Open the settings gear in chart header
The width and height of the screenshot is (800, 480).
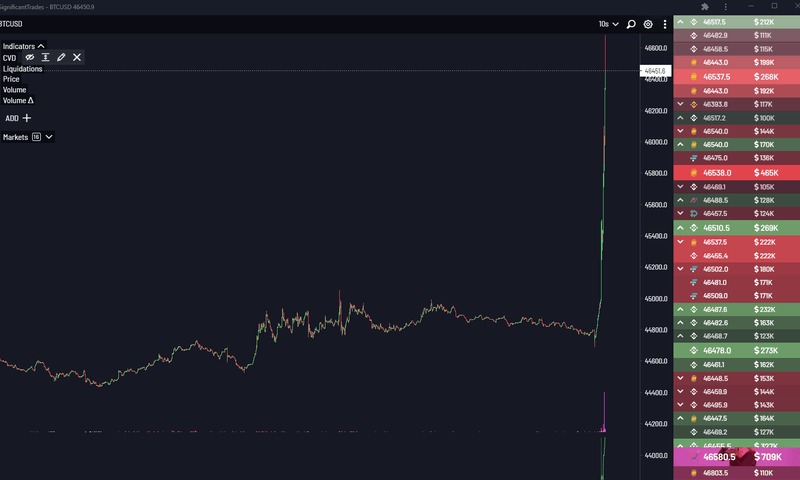coord(648,24)
